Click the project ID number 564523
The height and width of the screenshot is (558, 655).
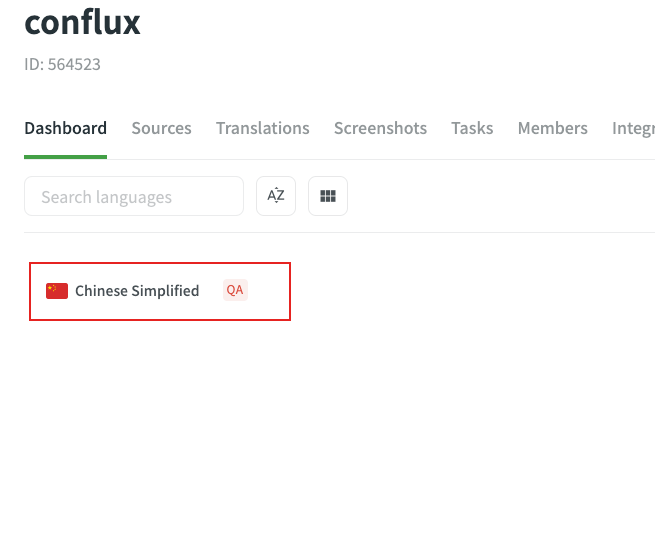(x=74, y=65)
